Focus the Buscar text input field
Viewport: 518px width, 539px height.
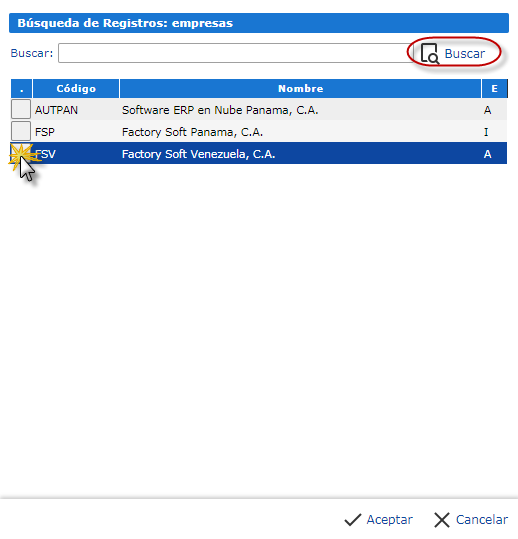[x=236, y=53]
